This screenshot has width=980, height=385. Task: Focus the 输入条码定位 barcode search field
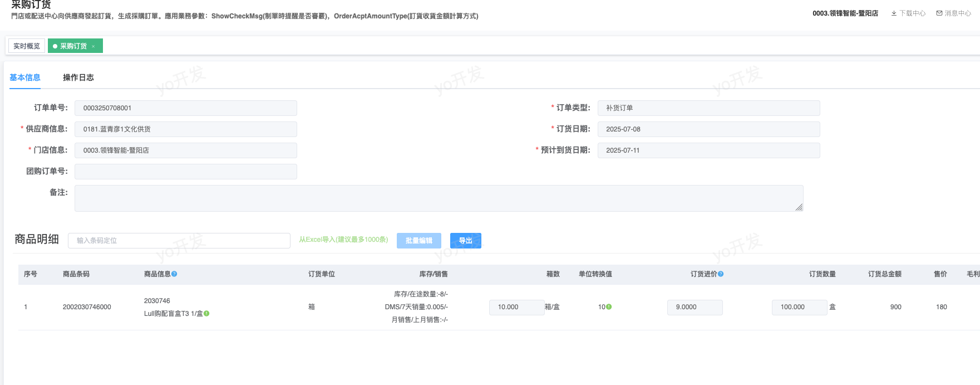(x=179, y=241)
